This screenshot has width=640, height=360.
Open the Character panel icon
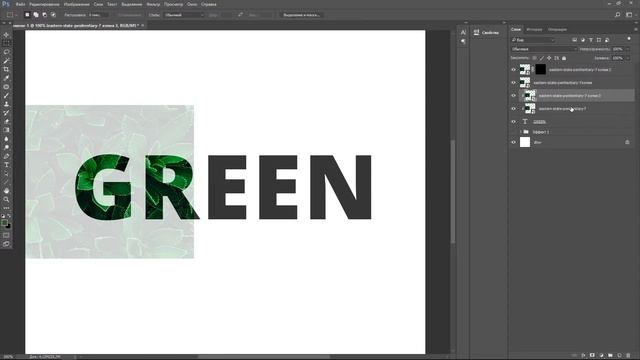pos(463,33)
